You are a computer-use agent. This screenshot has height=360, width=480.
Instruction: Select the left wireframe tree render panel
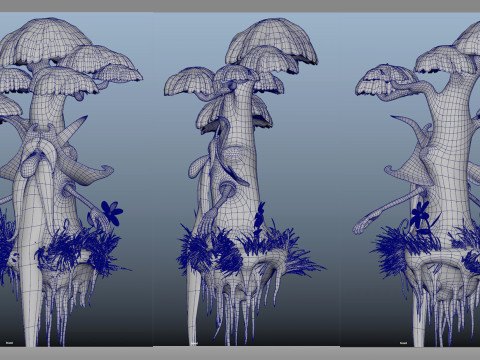click(x=76, y=179)
